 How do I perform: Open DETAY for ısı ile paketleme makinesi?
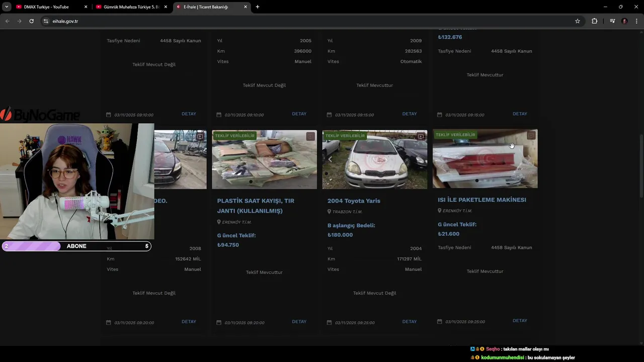click(x=520, y=320)
